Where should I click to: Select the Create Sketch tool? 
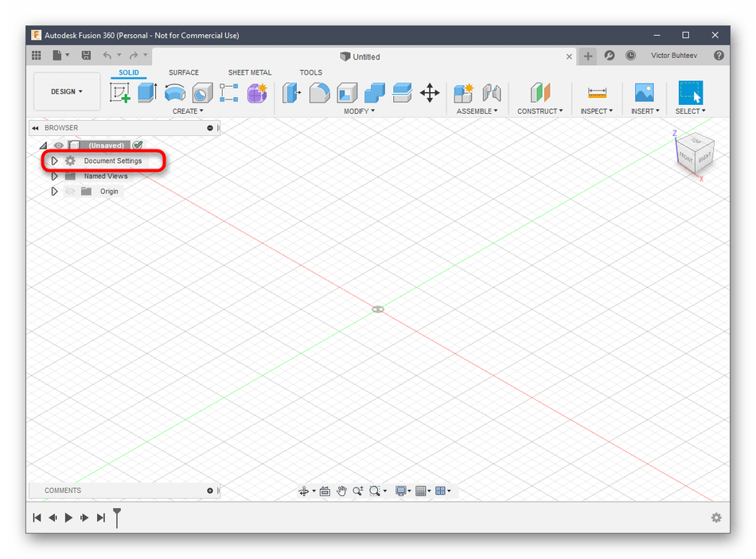coord(120,93)
